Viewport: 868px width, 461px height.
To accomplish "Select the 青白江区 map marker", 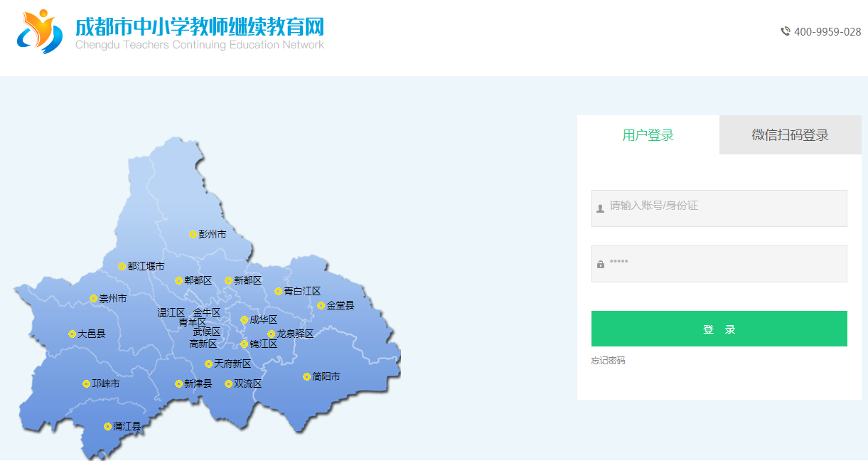I will [278, 291].
